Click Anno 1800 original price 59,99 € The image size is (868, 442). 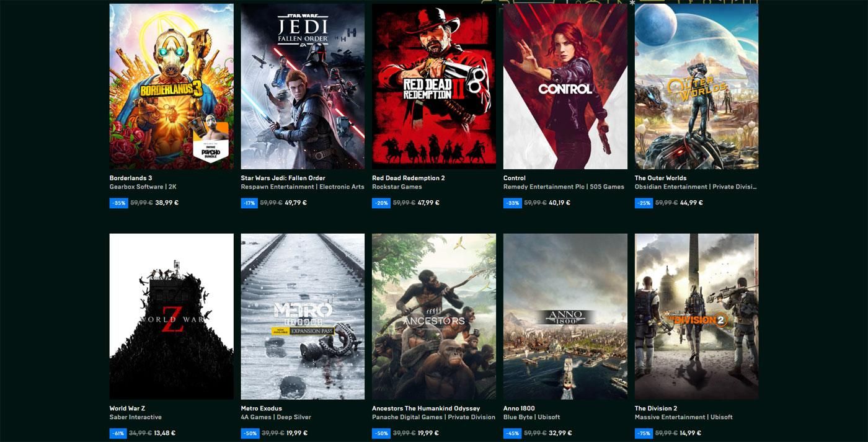tap(535, 433)
